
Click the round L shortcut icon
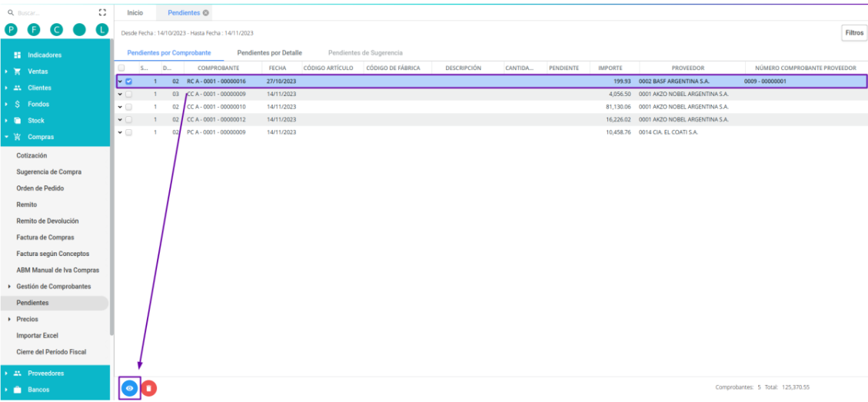coord(101,30)
